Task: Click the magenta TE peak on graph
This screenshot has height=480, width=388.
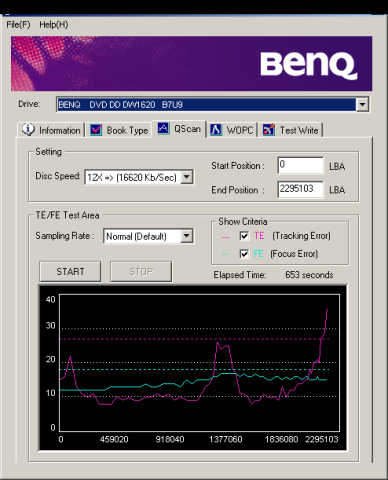Action: pyautogui.click(x=327, y=310)
